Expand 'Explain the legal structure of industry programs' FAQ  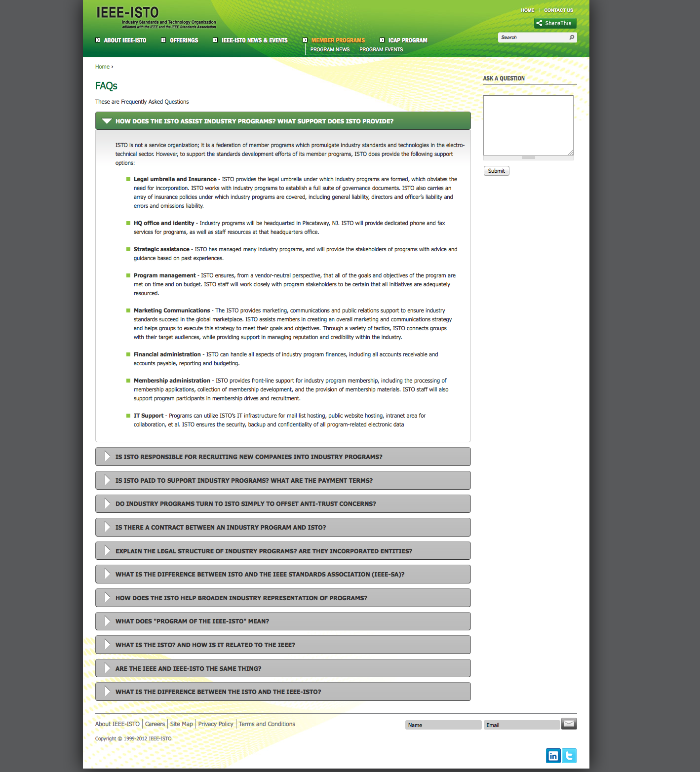point(283,551)
